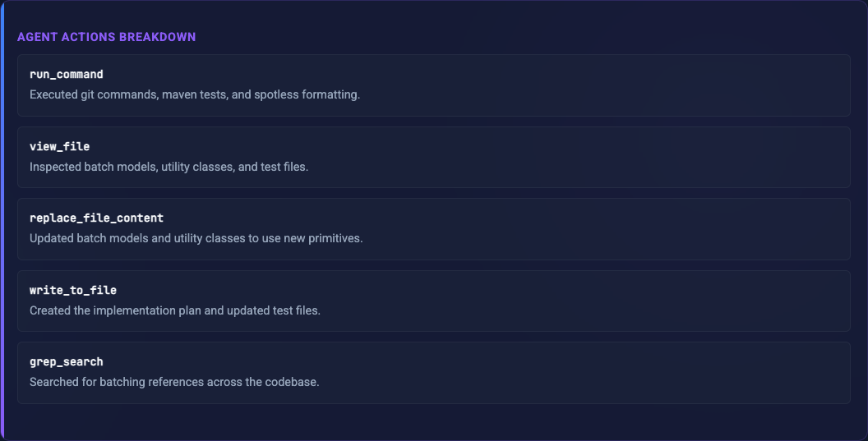Click 'Updated batch models and utility classes' text
Screen dimensions: 868x441
[x=196, y=238]
